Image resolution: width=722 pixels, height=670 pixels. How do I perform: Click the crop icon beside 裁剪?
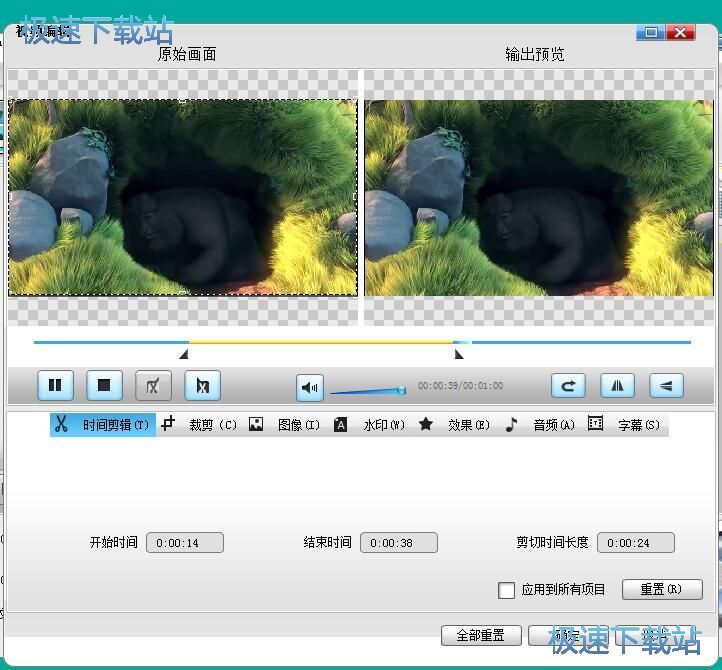pyautogui.click(x=169, y=423)
